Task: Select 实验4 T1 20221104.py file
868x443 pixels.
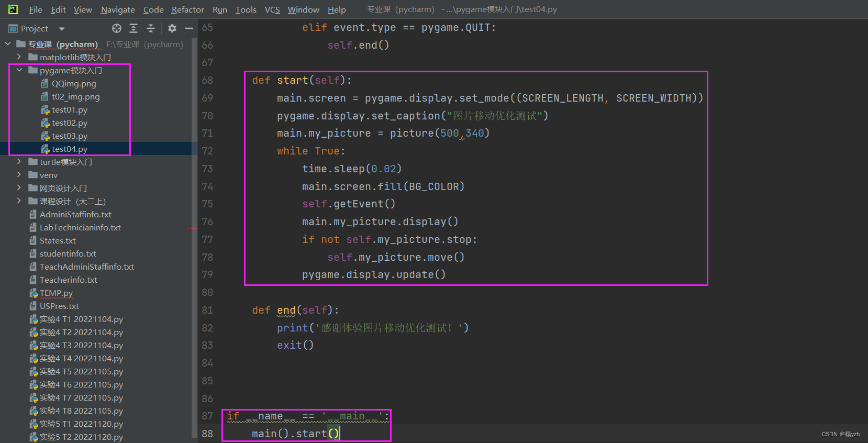Action: pyautogui.click(x=81, y=319)
